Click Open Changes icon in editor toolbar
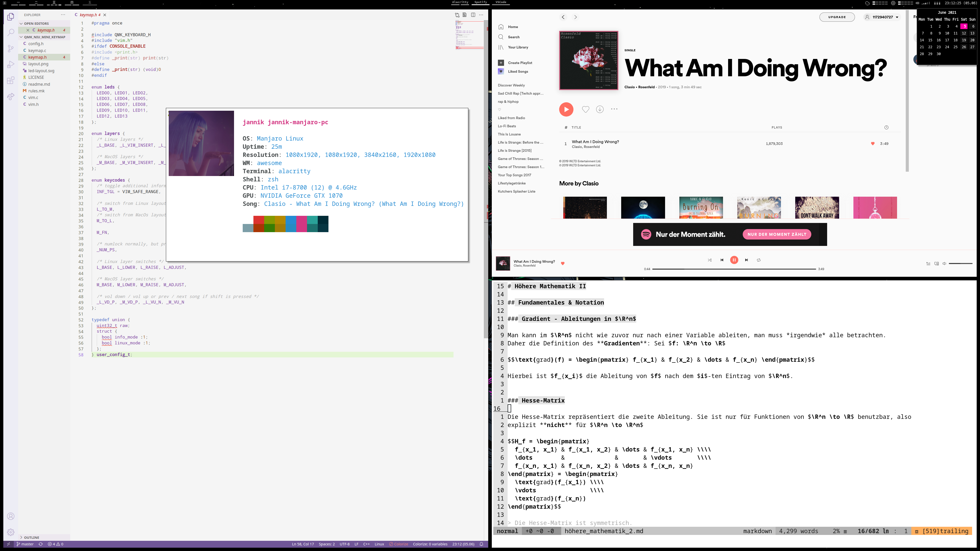This screenshot has height=551, width=980. coord(457,15)
